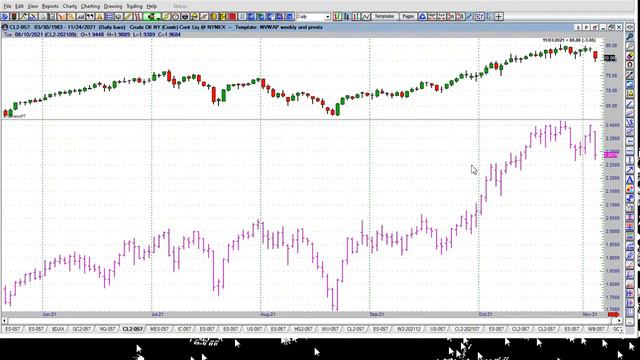The image size is (640, 360).
Task: Activate the crosshair plus cursor icon
Action: point(498,17)
